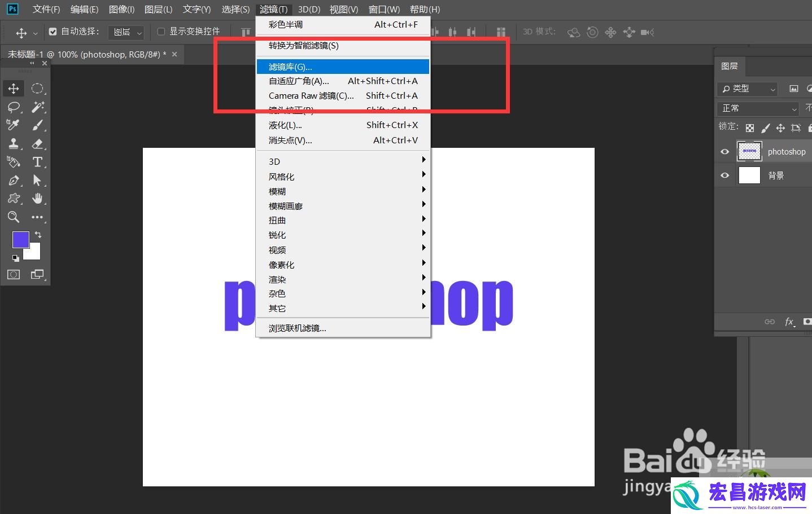Open the Auto-Select 图层 dropdown
Screen dimensions: 812x514
(126, 32)
